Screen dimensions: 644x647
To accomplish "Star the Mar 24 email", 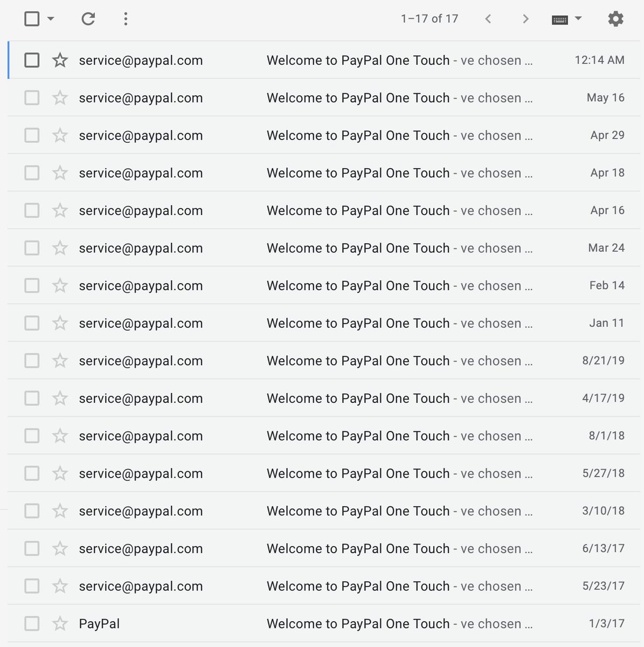I will (60, 247).
